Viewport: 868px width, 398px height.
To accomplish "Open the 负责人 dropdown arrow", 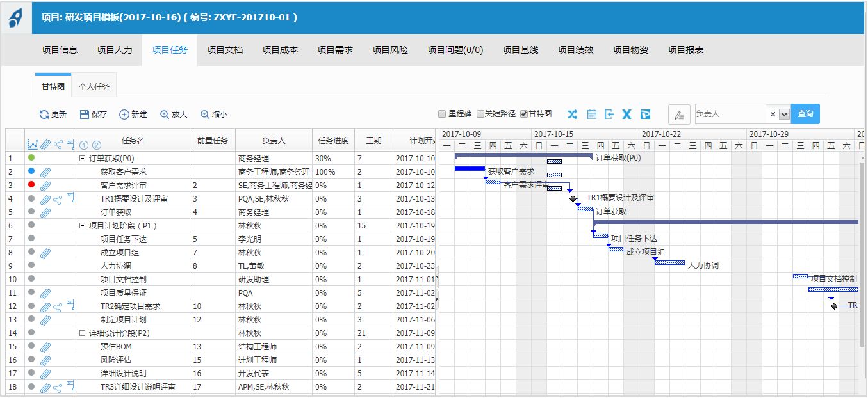I will tap(784, 114).
